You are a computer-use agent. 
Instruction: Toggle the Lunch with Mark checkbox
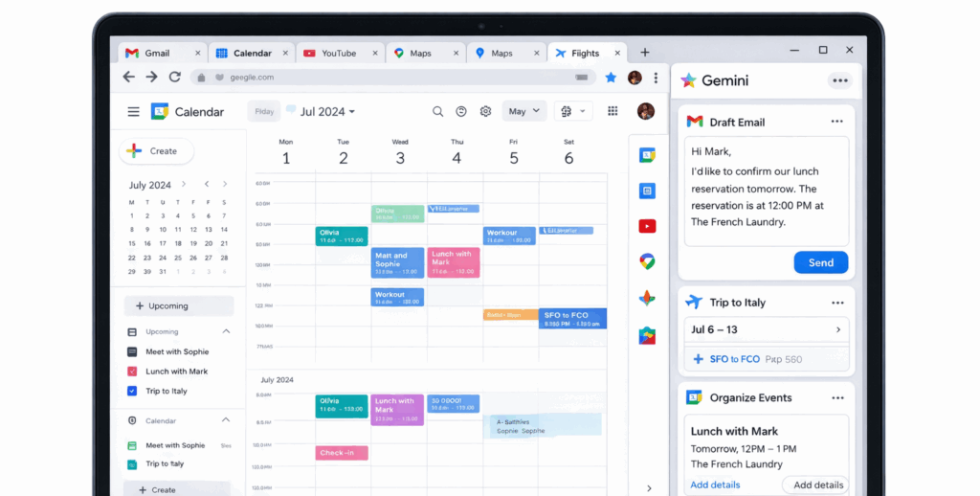pyautogui.click(x=132, y=372)
